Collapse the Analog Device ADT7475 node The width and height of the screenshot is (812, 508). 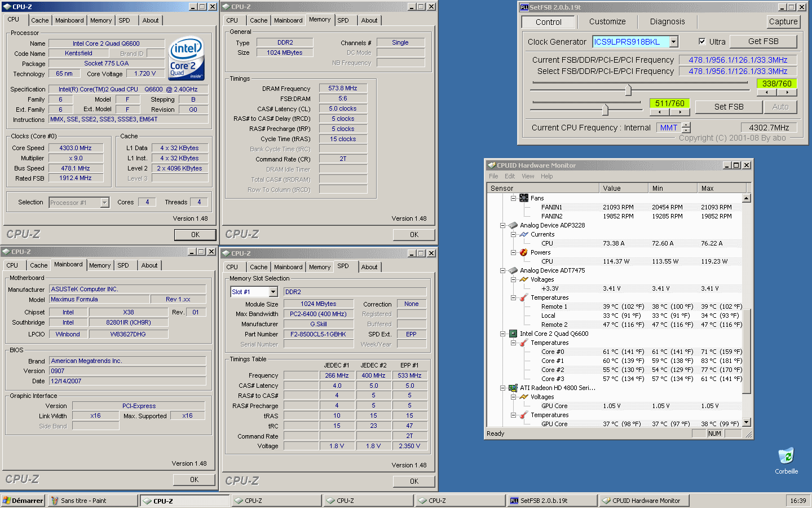click(502, 270)
